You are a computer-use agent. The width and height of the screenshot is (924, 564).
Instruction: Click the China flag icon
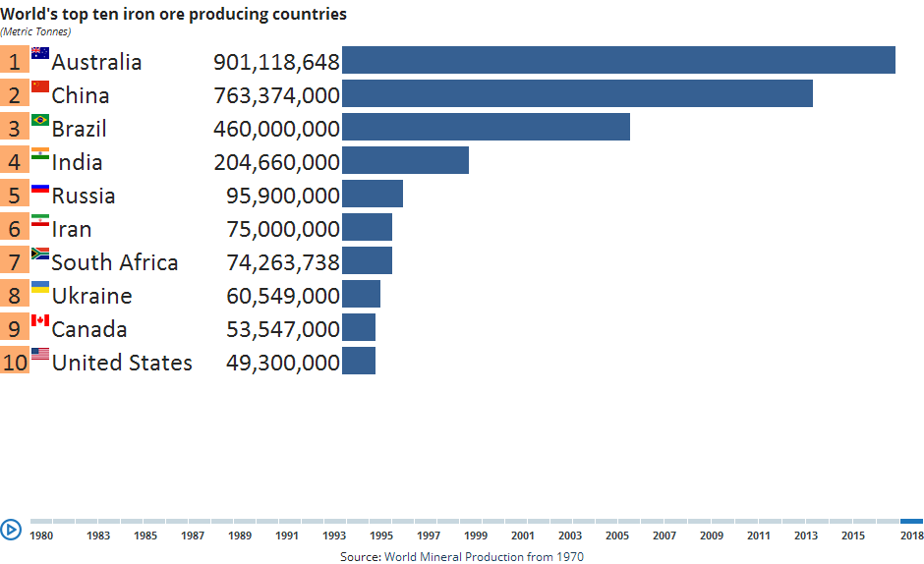click(x=40, y=87)
